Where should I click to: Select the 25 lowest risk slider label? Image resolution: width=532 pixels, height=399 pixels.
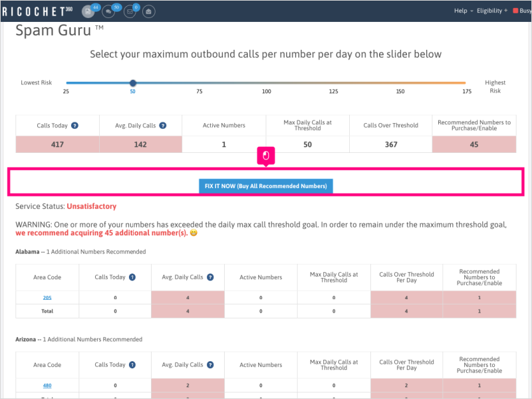tap(66, 91)
